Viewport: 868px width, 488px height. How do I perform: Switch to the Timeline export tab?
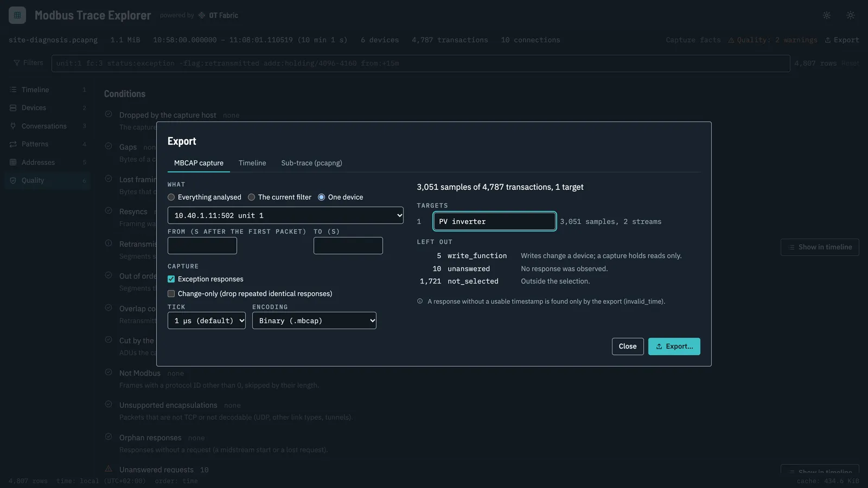point(252,163)
